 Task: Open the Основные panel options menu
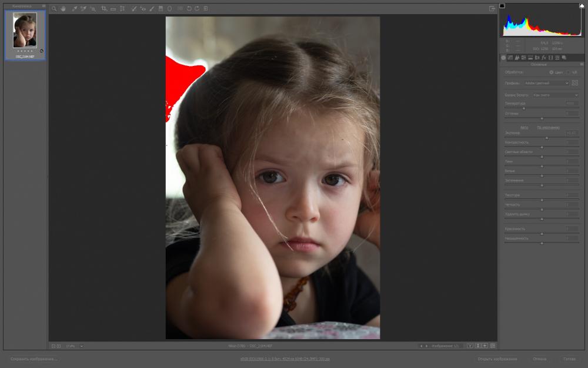click(x=582, y=64)
